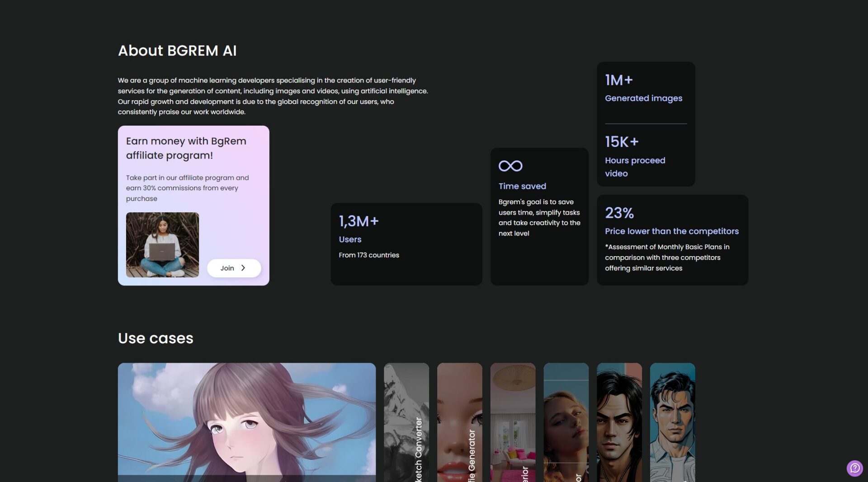Click the woman with laptop photo
Screen dimensions: 868x482
[x=162, y=244]
